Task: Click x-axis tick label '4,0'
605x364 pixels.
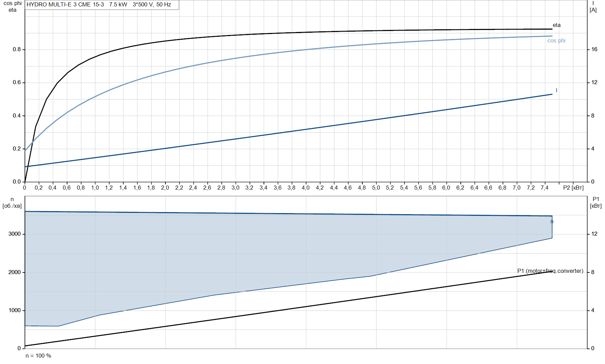Action: [x=305, y=188]
